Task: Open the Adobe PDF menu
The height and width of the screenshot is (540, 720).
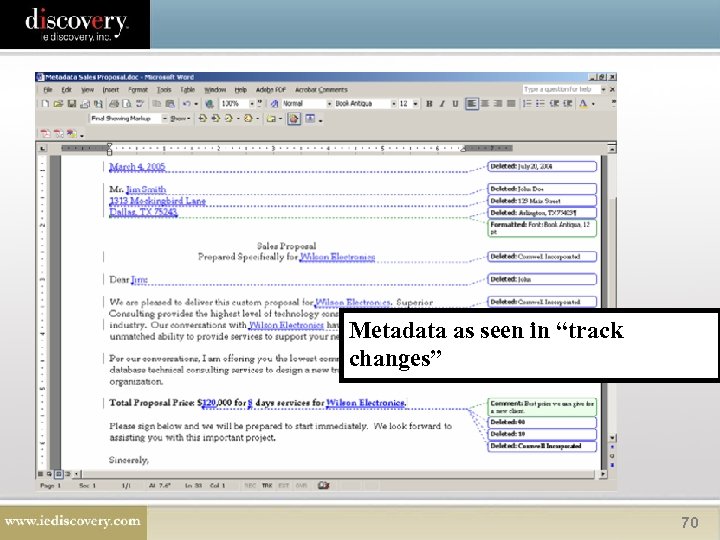Action: (270, 90)
